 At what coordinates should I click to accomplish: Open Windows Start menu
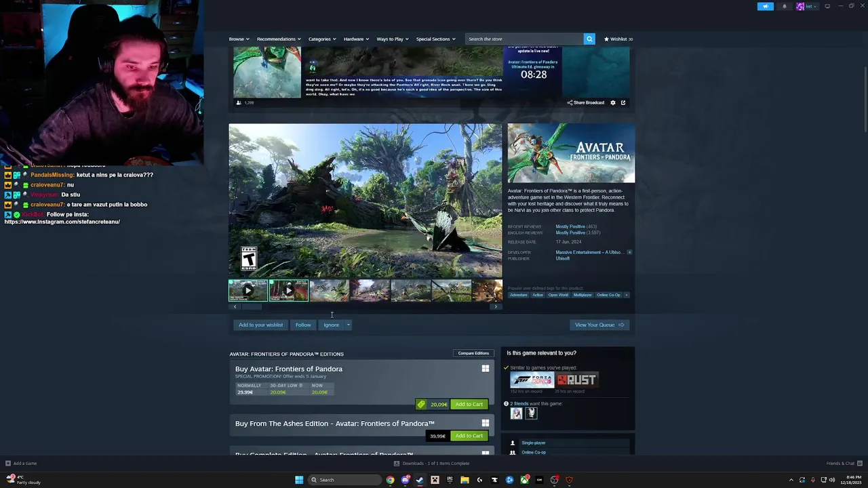tap(299, 480)
